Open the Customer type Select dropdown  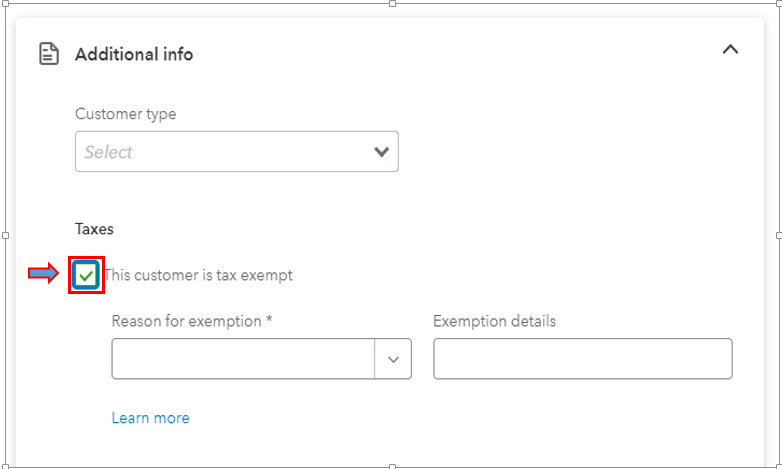point(236,152)
